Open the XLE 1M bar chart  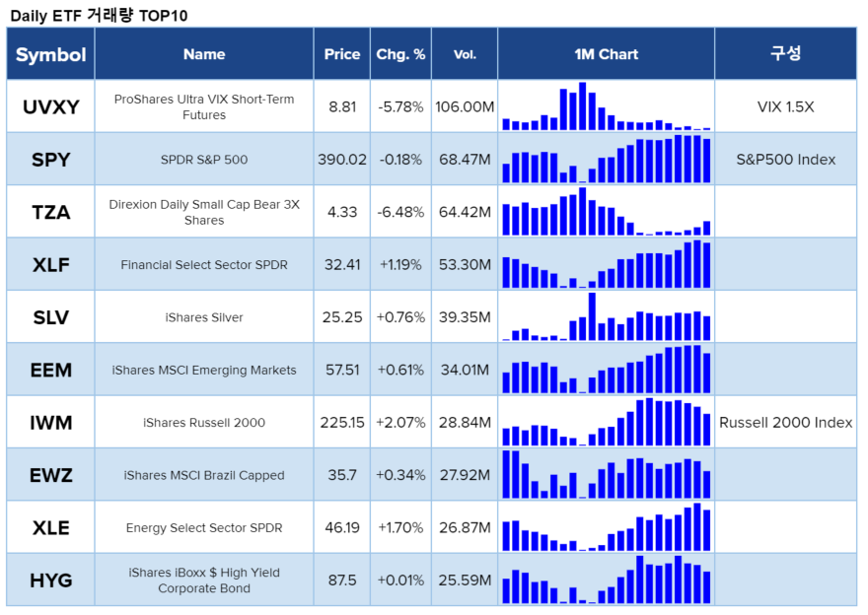607,527
